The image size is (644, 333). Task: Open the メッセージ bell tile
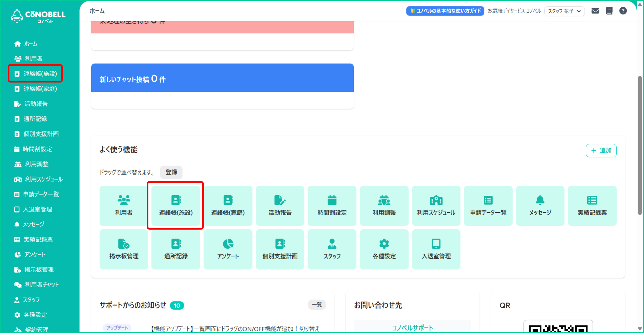coord(540,206)
